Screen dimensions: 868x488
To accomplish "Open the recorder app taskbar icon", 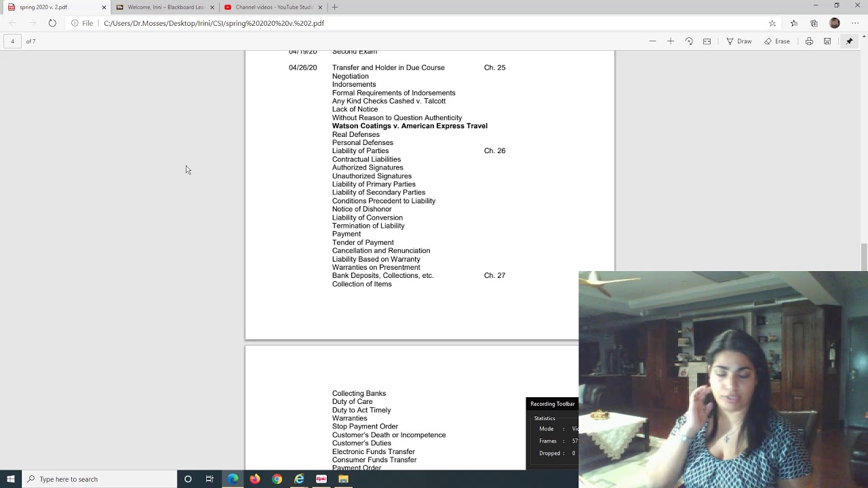I will [x=321, y=479].
